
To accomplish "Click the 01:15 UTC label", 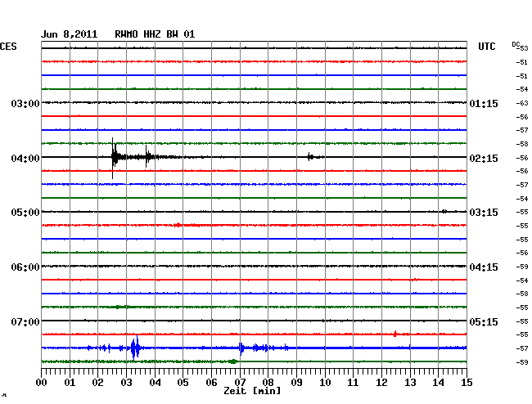I will coord(484,103).
